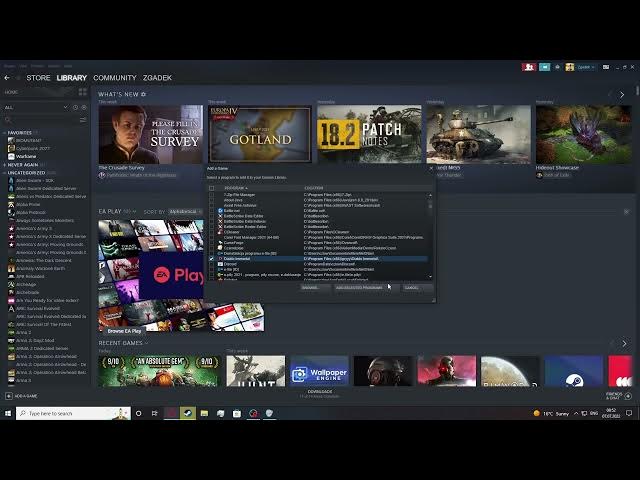The width and height of the screenshot is (640, 480).
Task: Open the red friends activity icon
Action: (529, 67)
